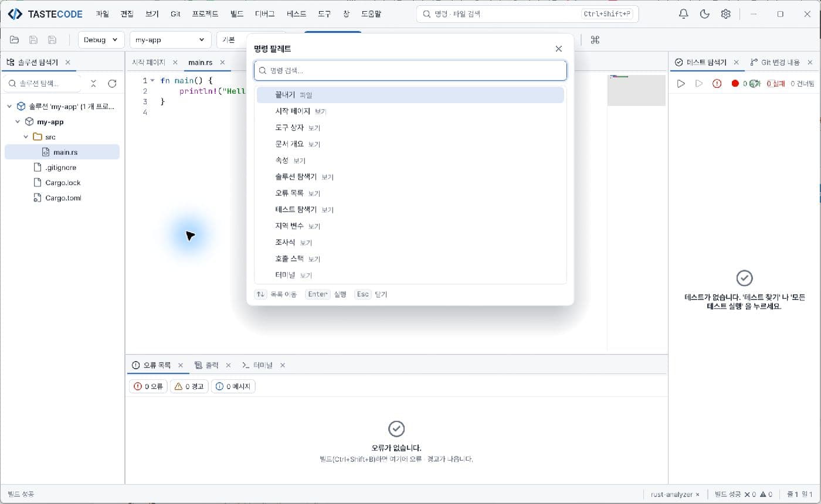Open the Debug configuration dropdown
This screenshot has width=821, height=504.
(x=101, y=40)
